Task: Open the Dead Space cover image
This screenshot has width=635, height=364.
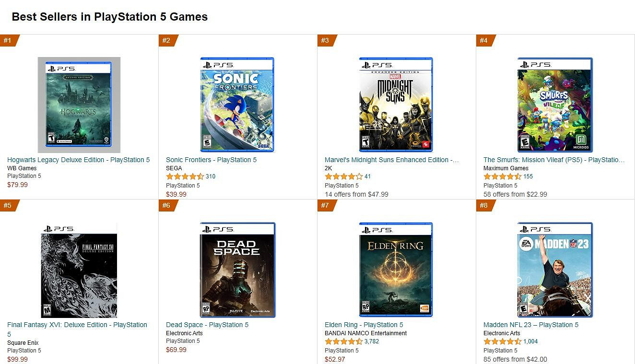Action: (237, 270)
